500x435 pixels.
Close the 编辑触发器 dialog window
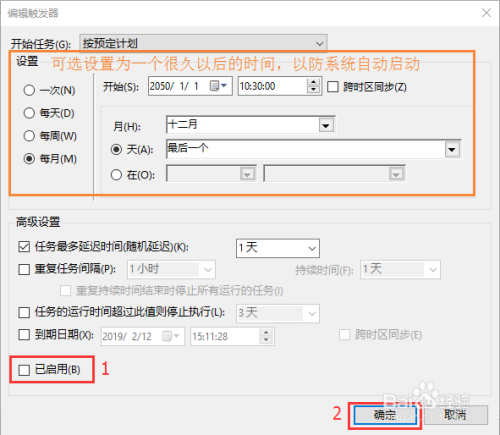pyautogui.click(x=486, y=13)
